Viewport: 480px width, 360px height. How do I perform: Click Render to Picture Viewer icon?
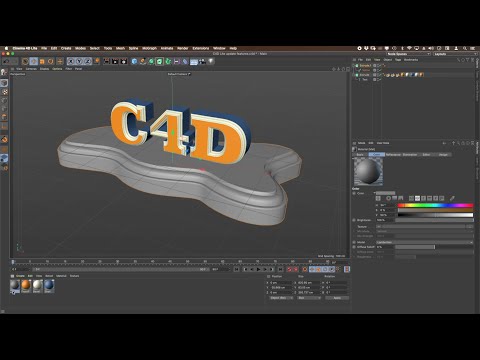pyautogui.click(x=115, y=61)
